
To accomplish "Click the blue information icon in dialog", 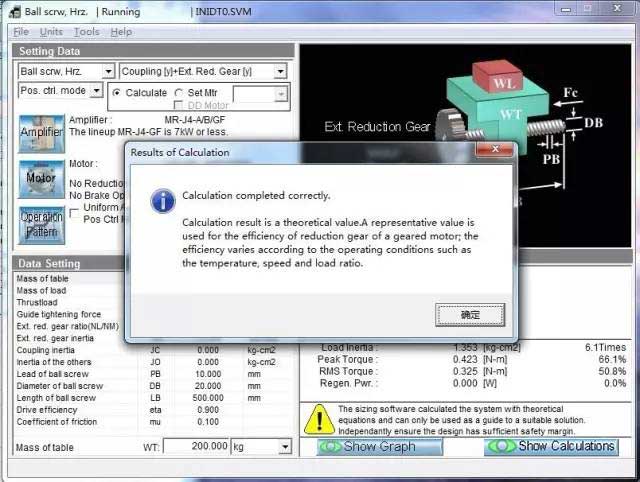I will (162, 201).
